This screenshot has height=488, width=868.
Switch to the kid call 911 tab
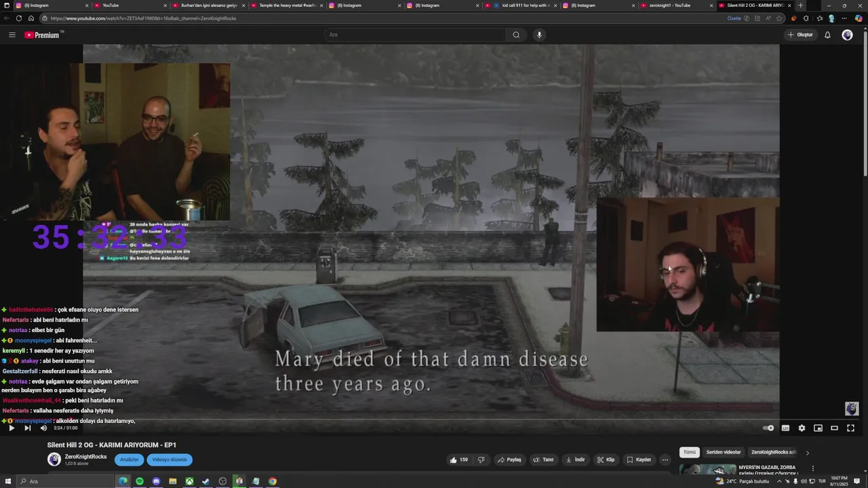tap(522, 5)
